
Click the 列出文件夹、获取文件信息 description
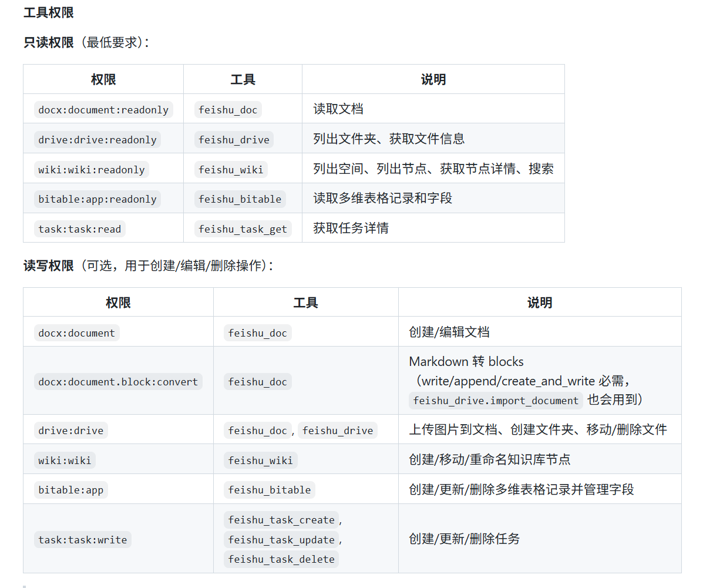click(389, 139)
